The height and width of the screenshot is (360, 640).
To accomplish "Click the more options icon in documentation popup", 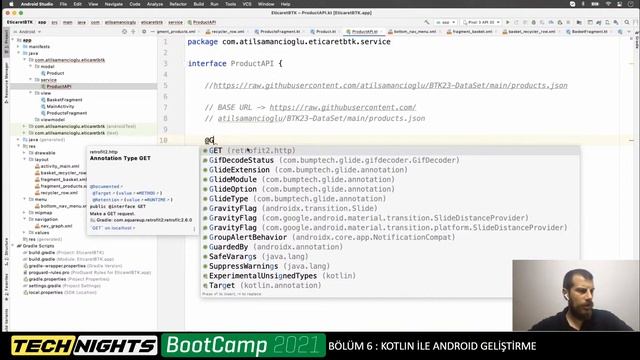I will click(194, 229).
